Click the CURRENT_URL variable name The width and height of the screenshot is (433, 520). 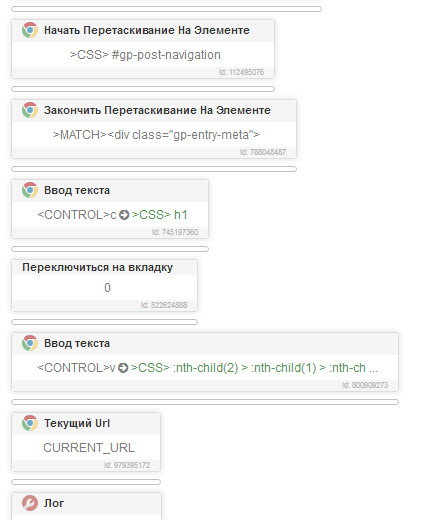(89, 448)
